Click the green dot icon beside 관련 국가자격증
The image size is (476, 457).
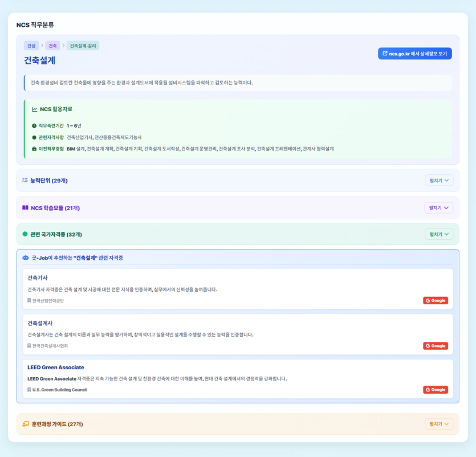[25, 234]
